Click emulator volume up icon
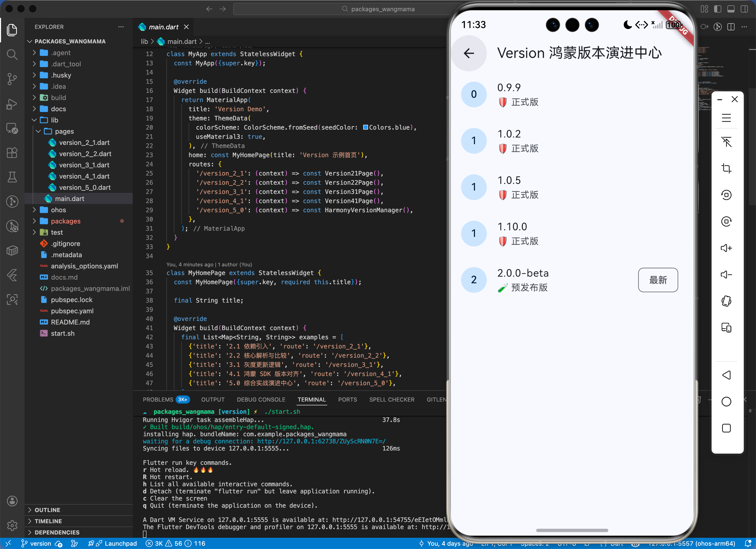756x549 pixels. point(726,248)
